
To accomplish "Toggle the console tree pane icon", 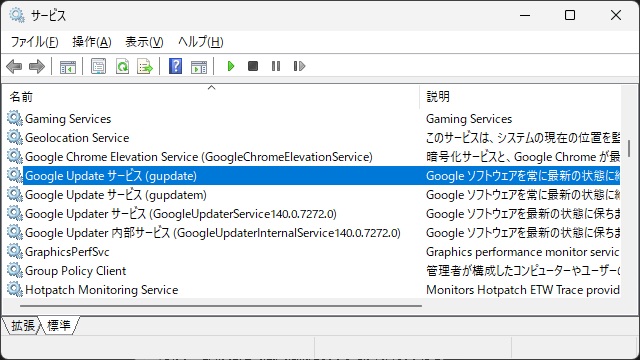I will [x=68, y=66].
